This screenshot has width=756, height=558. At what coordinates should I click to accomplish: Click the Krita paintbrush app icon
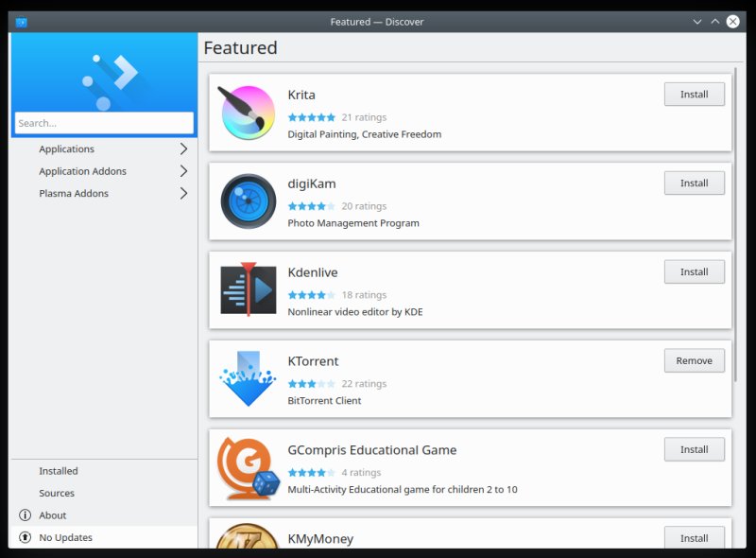tap(247, 113)
